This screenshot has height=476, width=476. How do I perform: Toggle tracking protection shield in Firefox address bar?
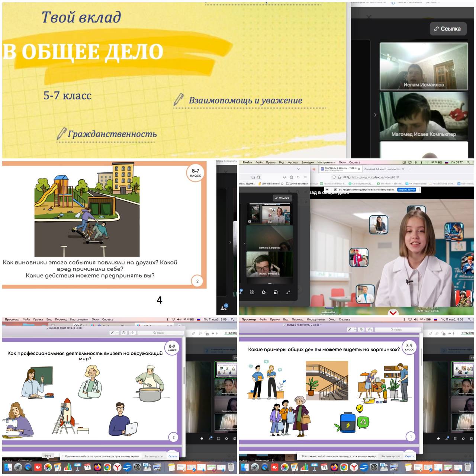(334, 177)
